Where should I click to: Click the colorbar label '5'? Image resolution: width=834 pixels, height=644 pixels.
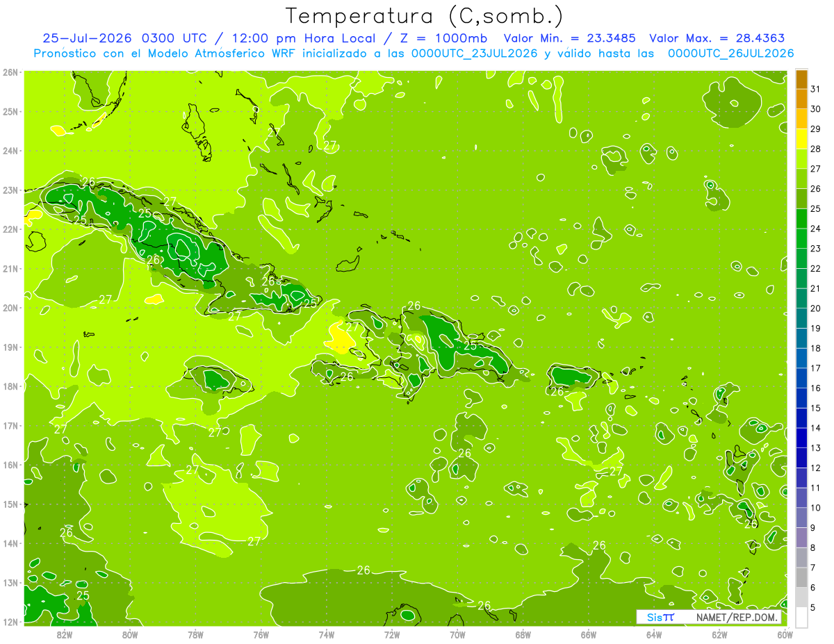tap(812, 607)
